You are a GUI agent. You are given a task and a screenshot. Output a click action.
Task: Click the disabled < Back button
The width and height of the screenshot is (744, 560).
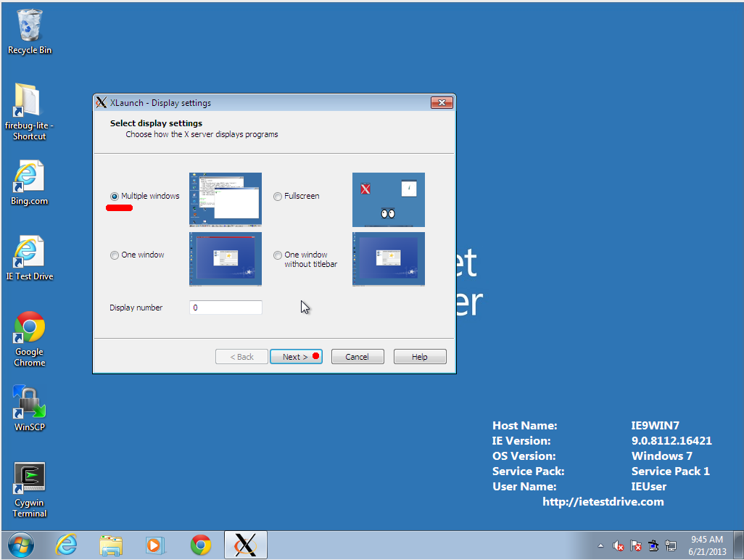241,357
